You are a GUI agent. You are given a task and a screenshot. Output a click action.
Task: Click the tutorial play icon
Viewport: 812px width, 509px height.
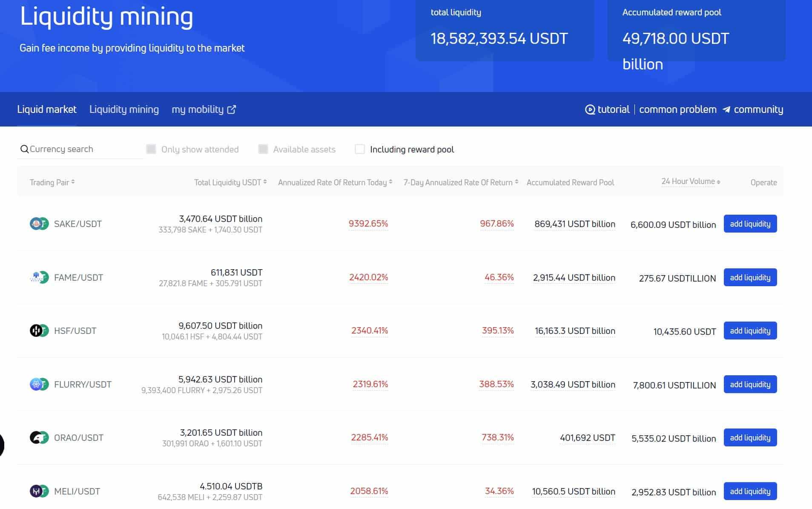click(x=590, y=109)
